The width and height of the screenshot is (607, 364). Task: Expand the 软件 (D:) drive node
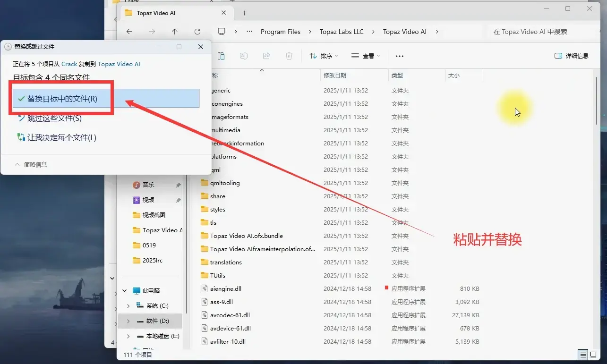pos(128,321)
